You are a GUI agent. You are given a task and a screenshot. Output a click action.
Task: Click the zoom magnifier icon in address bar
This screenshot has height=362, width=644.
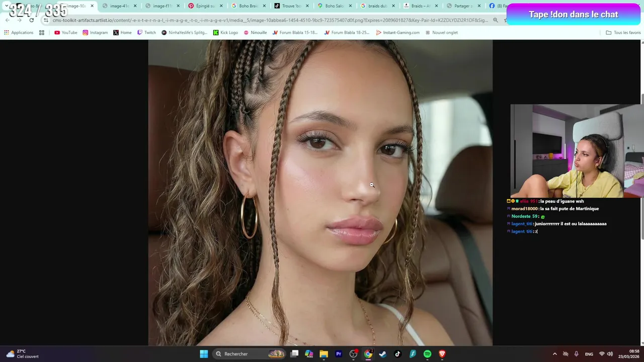(496, 20)
